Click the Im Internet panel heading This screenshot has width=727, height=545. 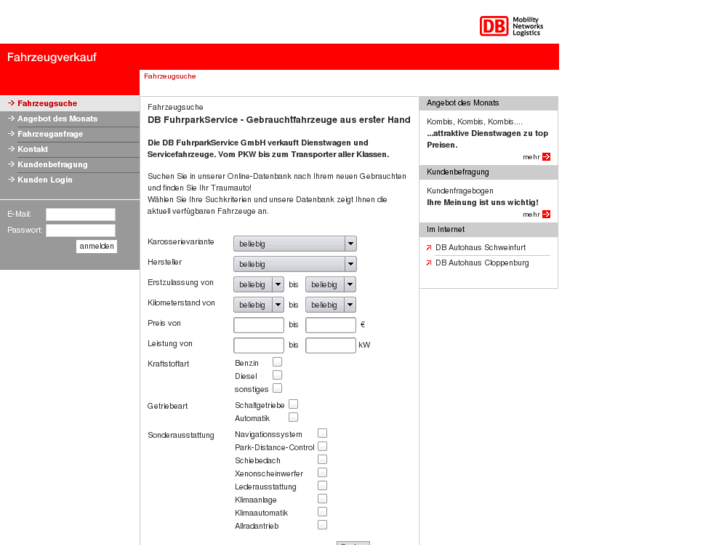coord(489,230)
